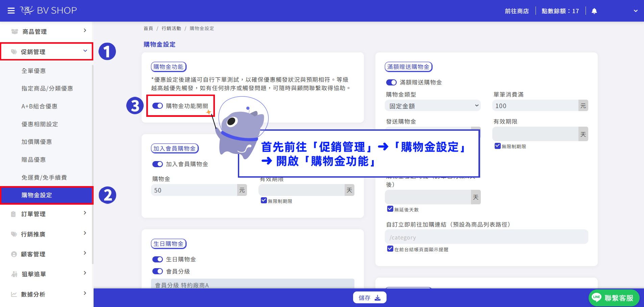Open the hamburger menu icon
Viewport: 644px width, 307px height.
coord(11,11)
